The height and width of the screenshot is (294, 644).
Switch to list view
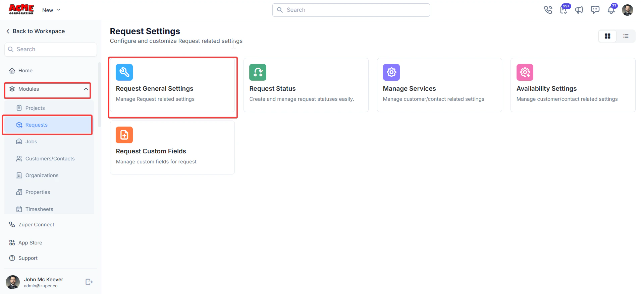[626, 36]
